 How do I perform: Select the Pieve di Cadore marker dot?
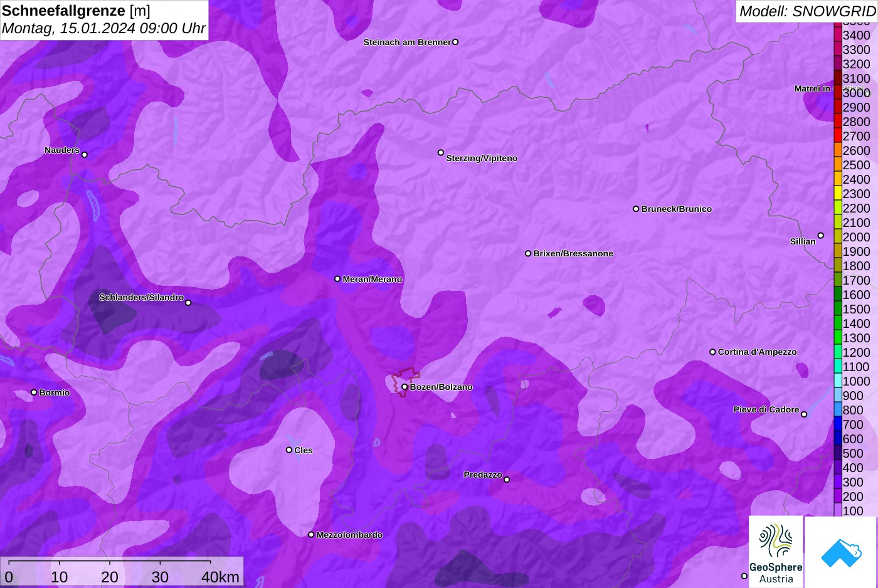pyautogui.click(x=804, y=414)
